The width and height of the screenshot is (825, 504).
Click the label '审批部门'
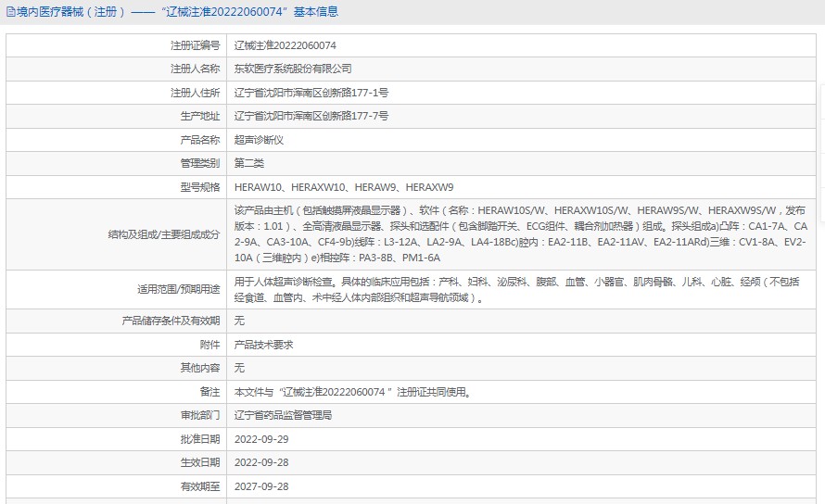coord(200,416)
